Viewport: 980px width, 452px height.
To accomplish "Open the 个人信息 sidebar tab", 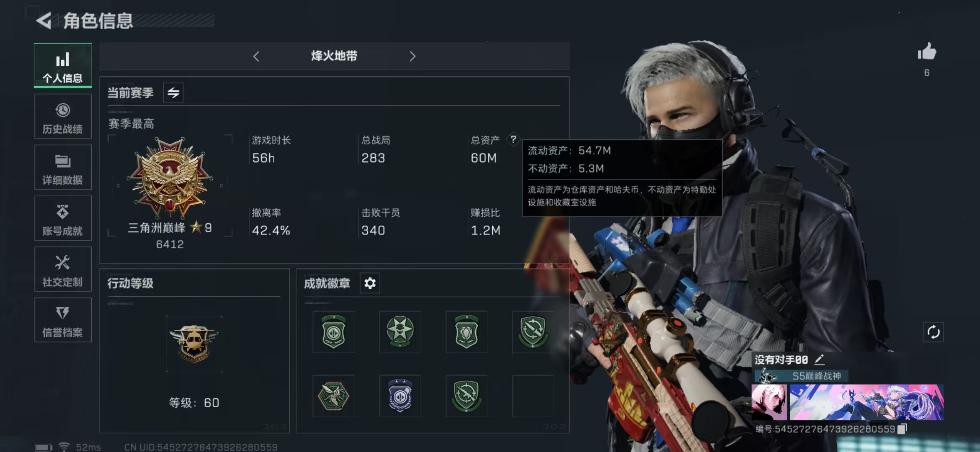I will pos(63,66).
